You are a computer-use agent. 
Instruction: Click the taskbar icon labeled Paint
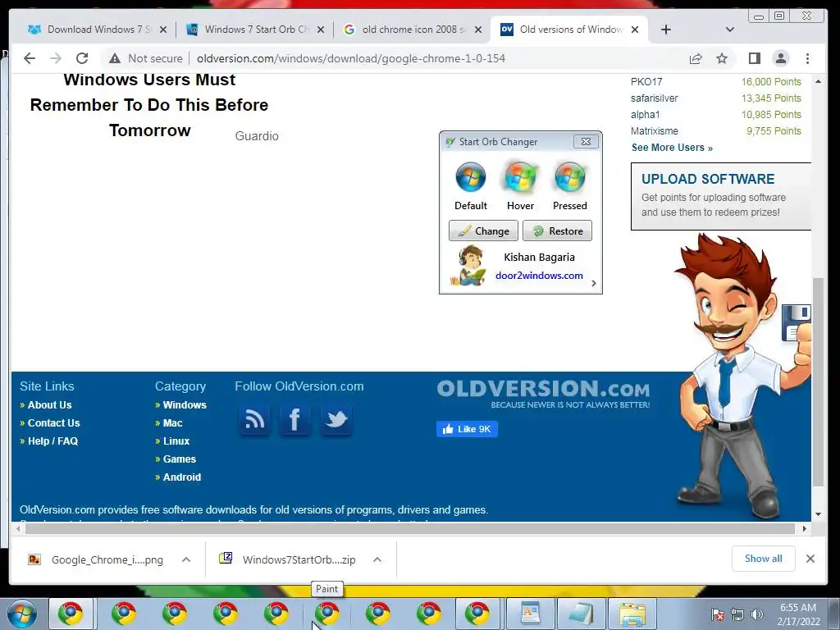coord(326,614)
